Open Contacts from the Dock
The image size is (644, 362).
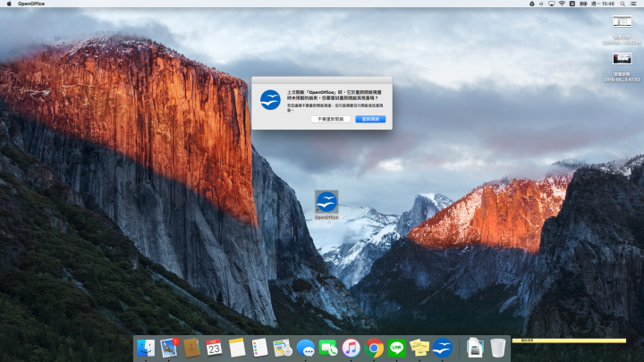click(191, 348)
